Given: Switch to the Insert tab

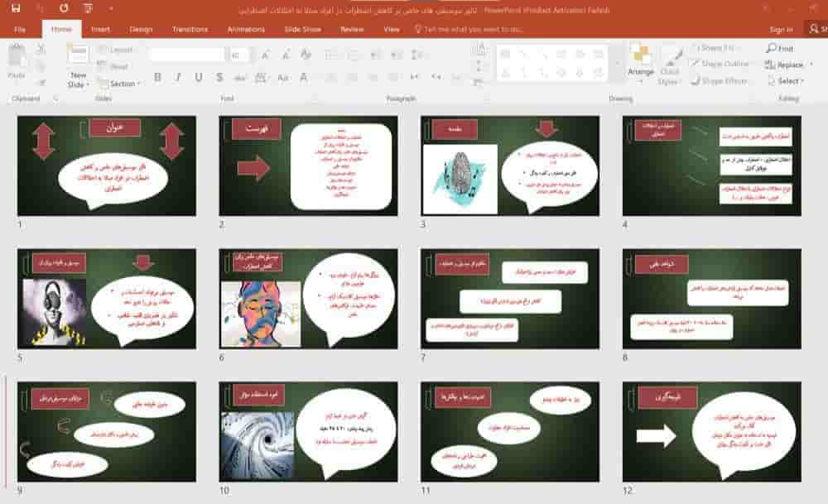Looking at the screenshot, I should (x=100, y=30).
